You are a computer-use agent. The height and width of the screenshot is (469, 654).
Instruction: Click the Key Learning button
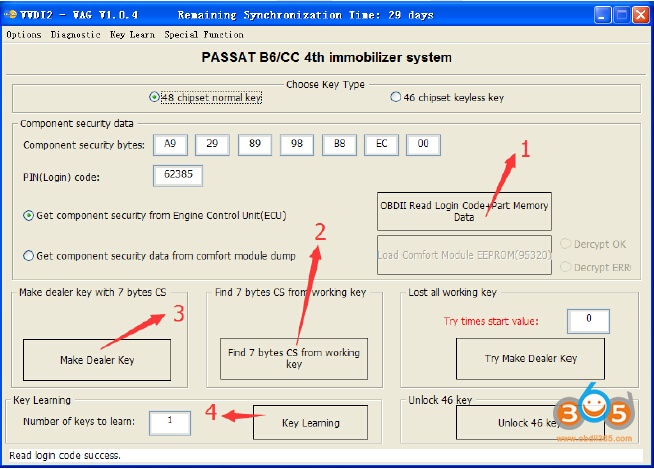310,423
